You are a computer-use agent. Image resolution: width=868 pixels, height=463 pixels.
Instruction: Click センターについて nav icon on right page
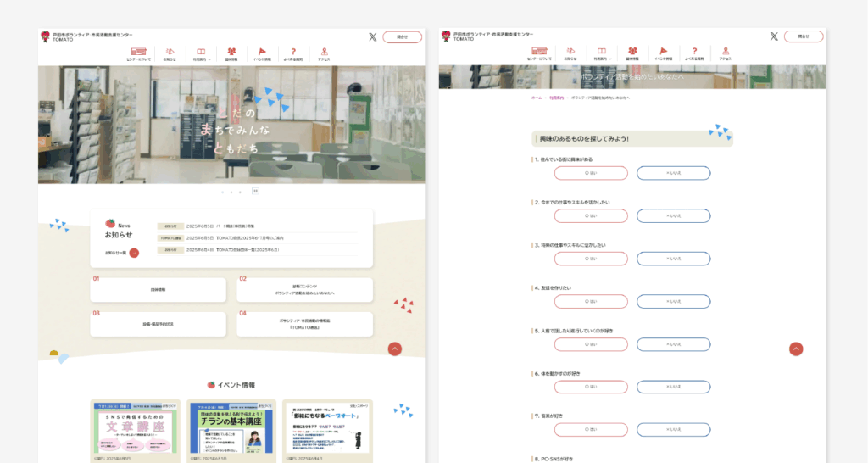pyautogui.click(x=539, y=51)
